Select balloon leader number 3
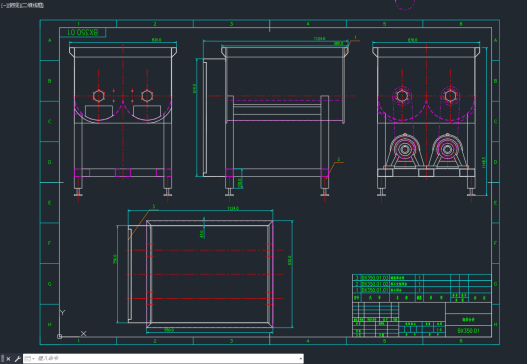Viewport: 527px width, 364px height. (154, 206)
